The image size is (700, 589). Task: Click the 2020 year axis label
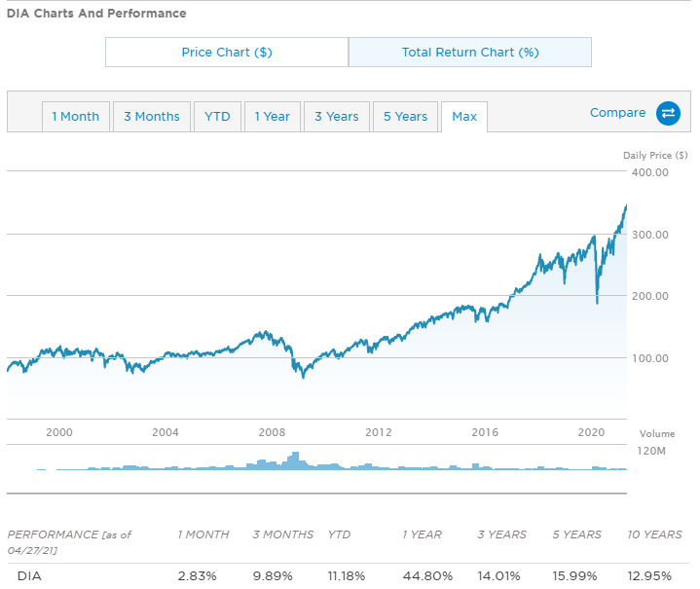[x=591, y=432]
